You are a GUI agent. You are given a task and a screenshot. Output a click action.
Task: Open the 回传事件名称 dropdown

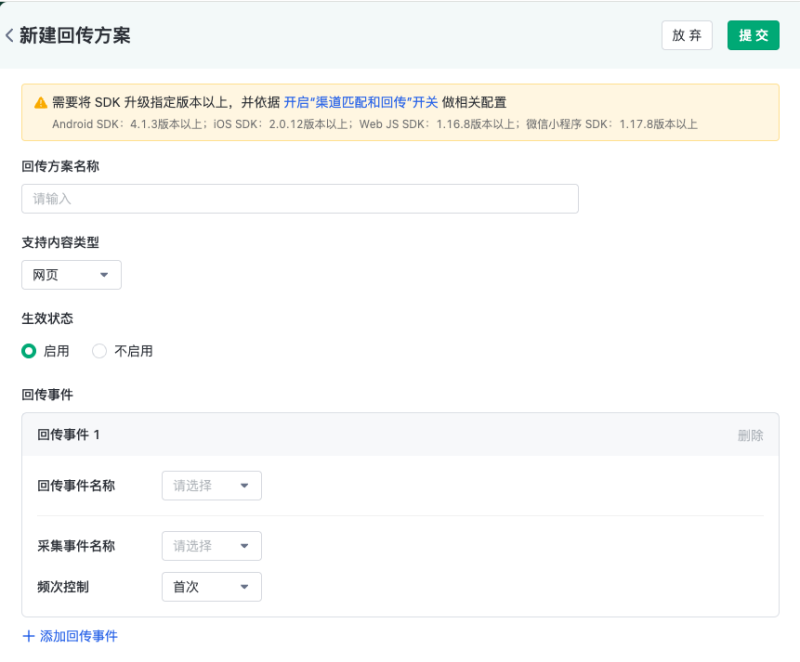coord(212,486)
